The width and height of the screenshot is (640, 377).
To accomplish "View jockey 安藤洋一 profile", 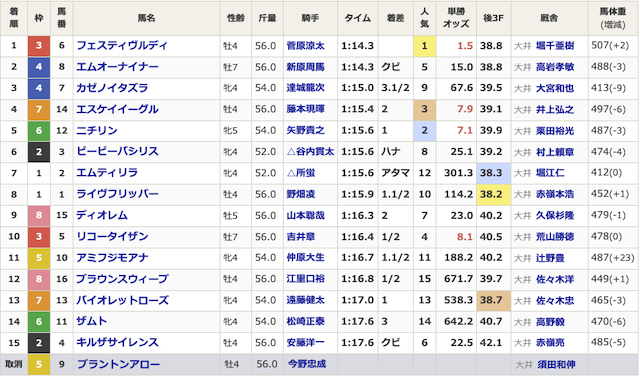I will 305,343.
